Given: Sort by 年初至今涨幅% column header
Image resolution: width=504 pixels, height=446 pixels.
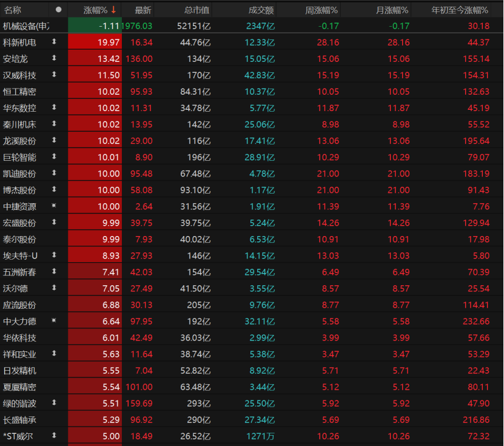Looking at the screenshot, I should 459,10.
